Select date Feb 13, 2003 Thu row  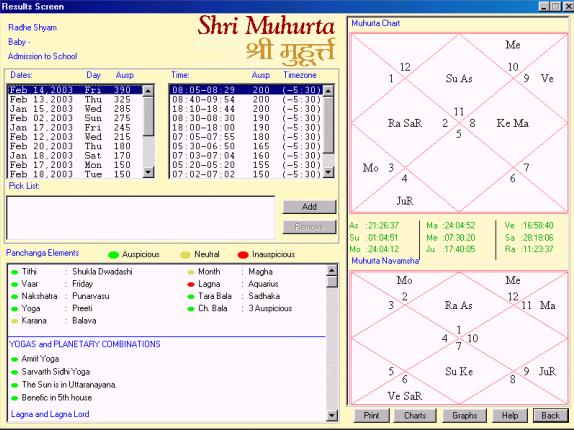click(75, 100)
